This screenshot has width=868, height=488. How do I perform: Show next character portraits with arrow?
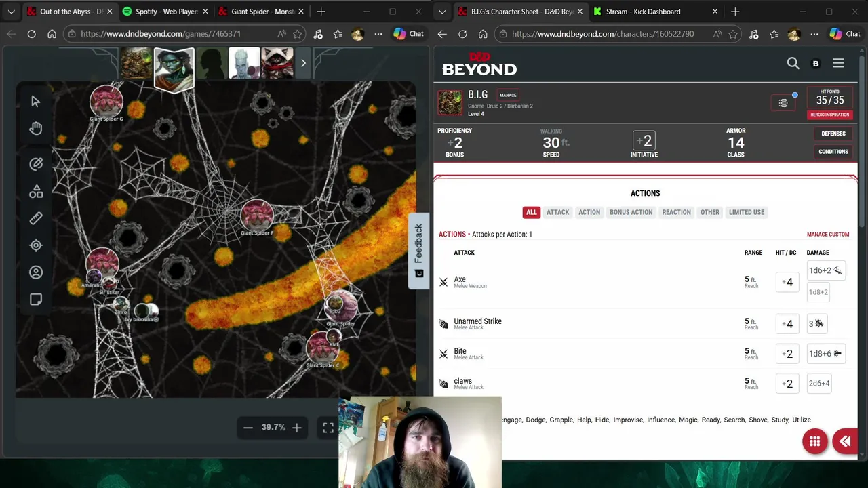(x=303, y=63)
